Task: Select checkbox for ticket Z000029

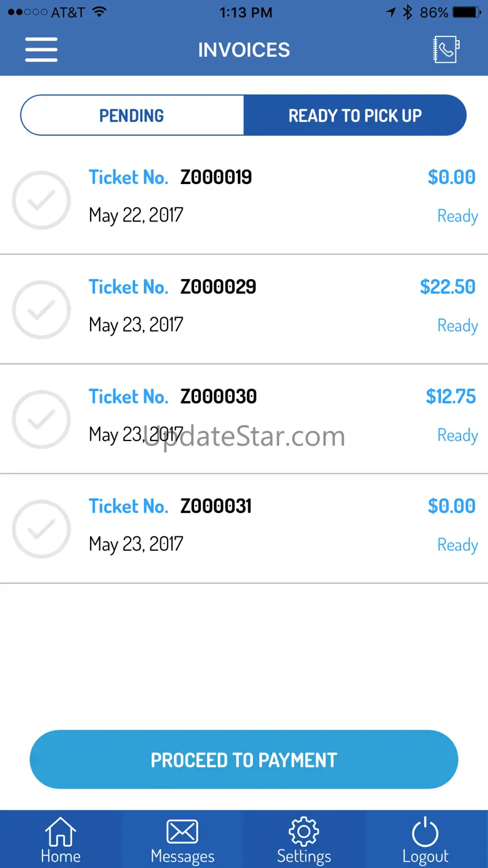Action: tap(41, 310)
